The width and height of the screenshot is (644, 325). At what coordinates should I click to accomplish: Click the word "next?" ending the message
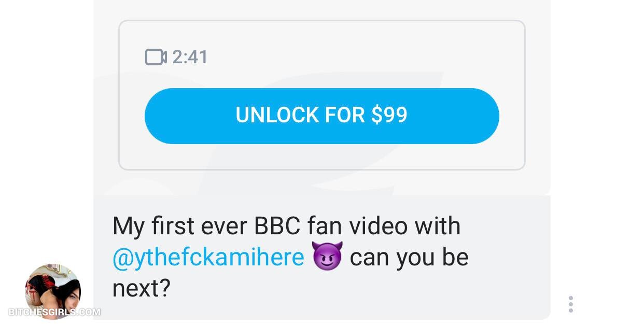[x=141, y=288]
